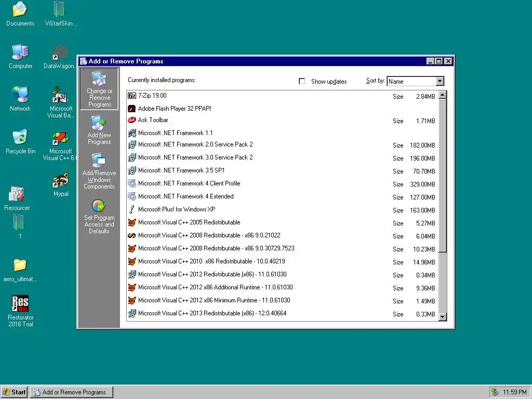
Task: Click the 329.00MB size value
Action: [422, 184]
